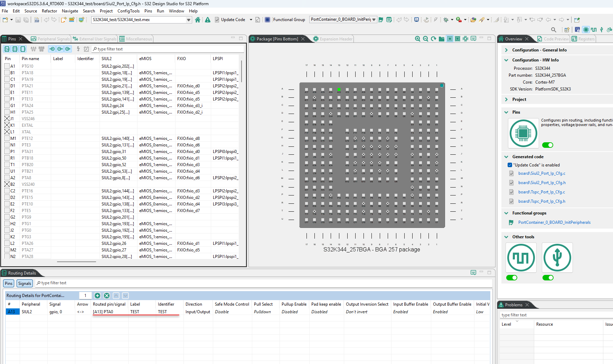
Task: Open the Clocks tool waveform icon in perspective bar
Action: [594, 30]
